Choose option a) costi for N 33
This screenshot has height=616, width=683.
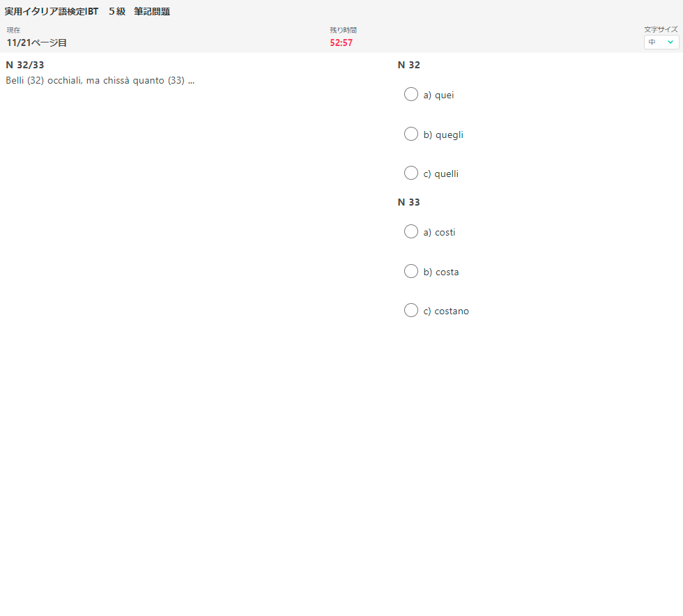pos(410,231)
